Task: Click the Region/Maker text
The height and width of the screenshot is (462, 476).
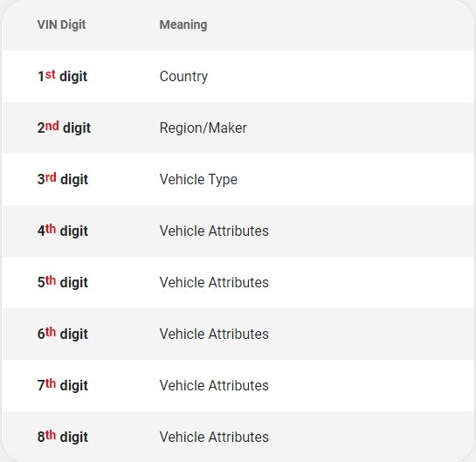Action: click(x=204, y=128)
